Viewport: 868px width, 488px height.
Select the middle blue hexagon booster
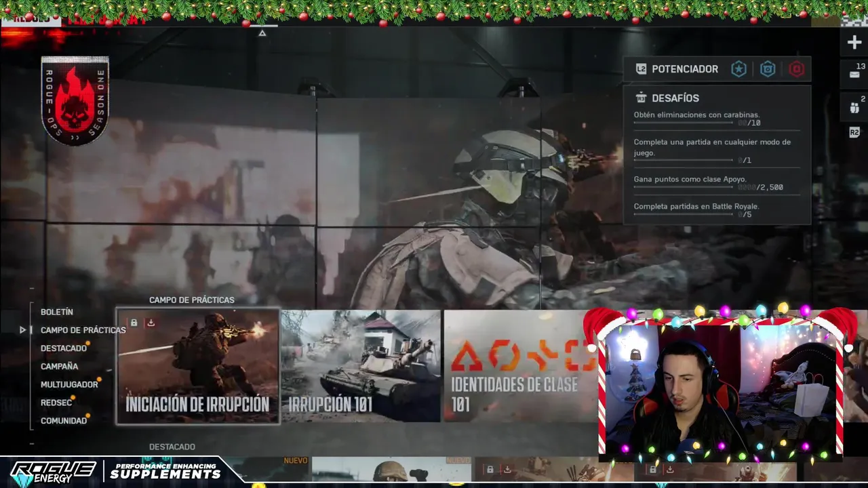tap(768, 69)
